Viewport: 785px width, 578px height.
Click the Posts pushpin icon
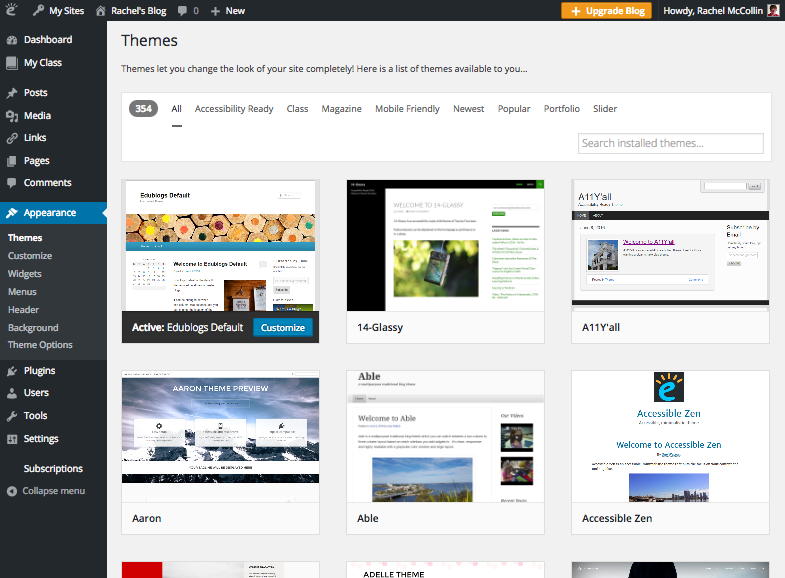[12, 93]
